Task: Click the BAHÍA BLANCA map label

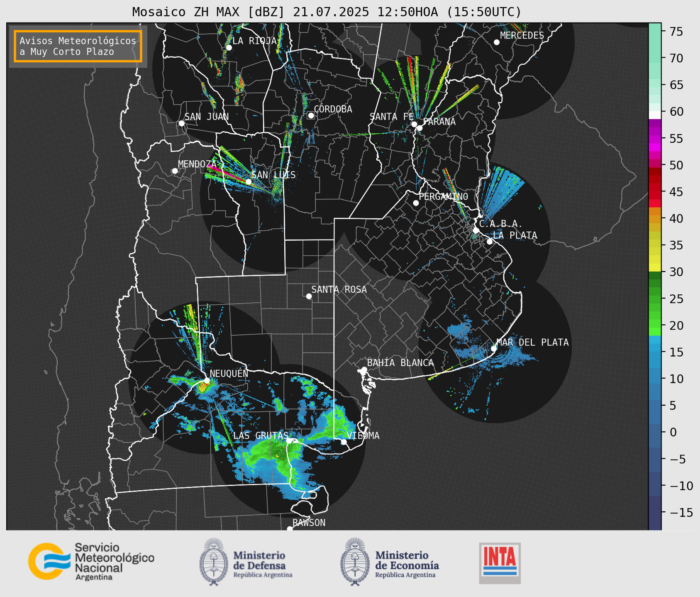Action: coord(400,363)
